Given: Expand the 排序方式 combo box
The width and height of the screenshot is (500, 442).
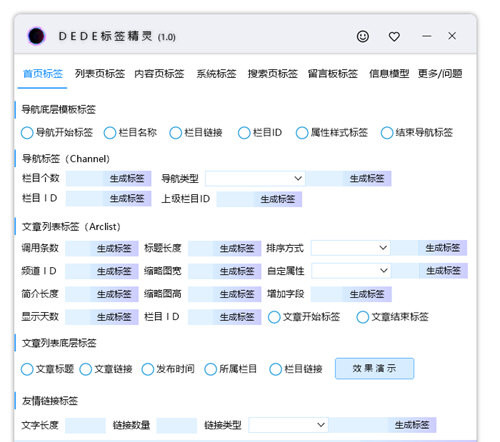Looking at the screenshot, I should [x=351, y=248].
